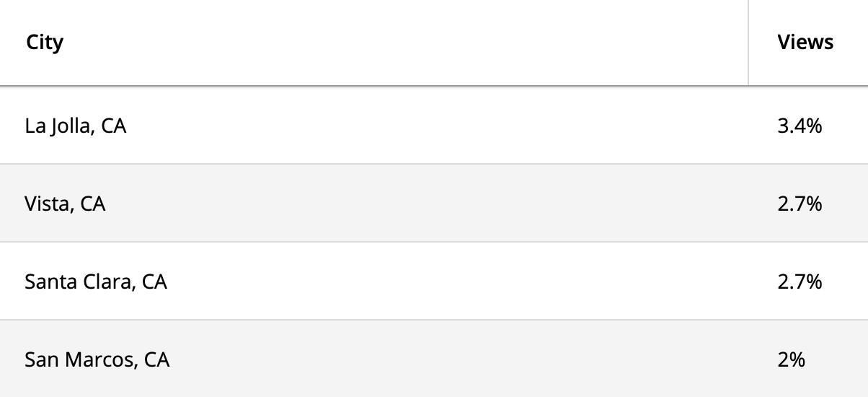Click the Vista, CA city name
868x397 pixels.
coord(65,204)
